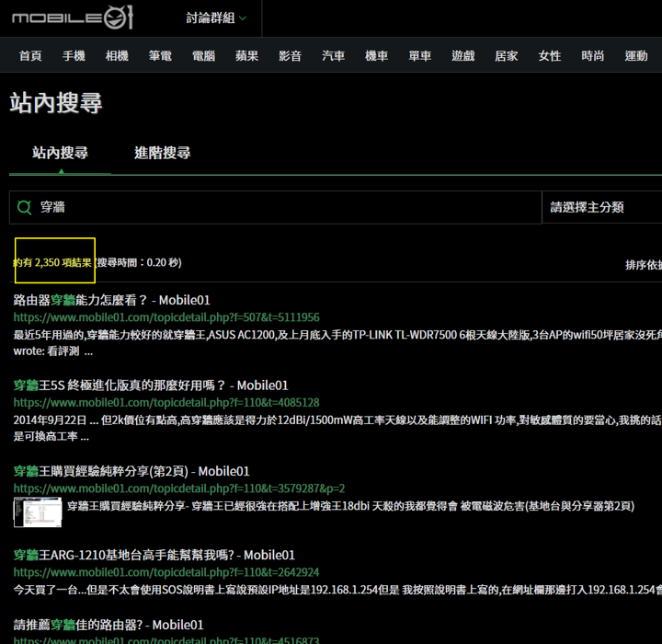Image resolution: width=662 pixels, height=644 pixels.
Task: Click the thumbnail of 穿牆王購買經驗 result
Action: [38, 512]
